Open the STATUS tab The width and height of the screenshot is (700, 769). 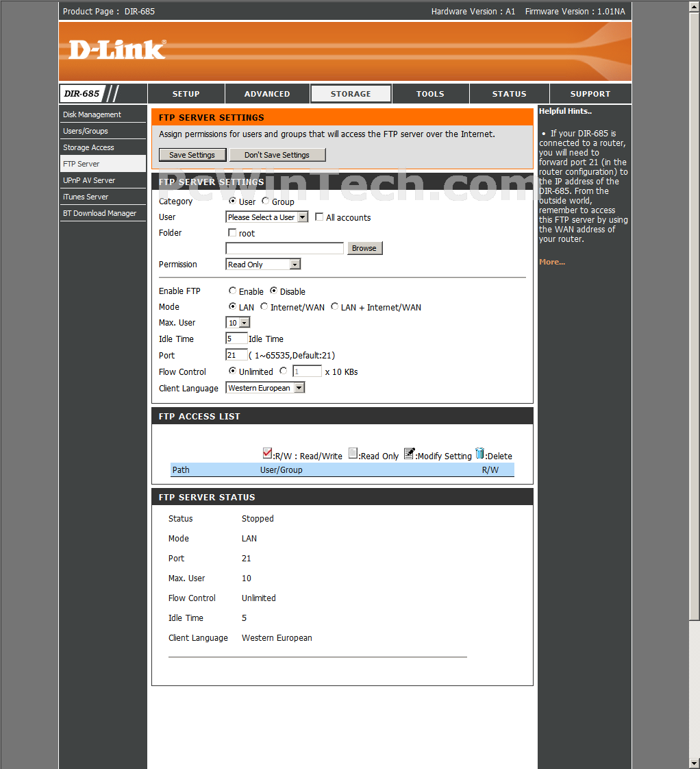pos(510,94)
